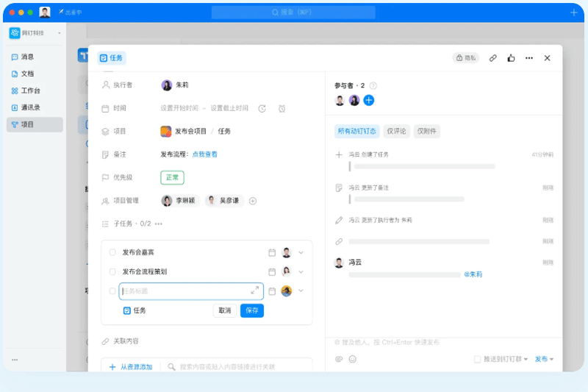Click the 任务标题 subtask input field
Screen dimensions: 588x392
pos(184,291)
